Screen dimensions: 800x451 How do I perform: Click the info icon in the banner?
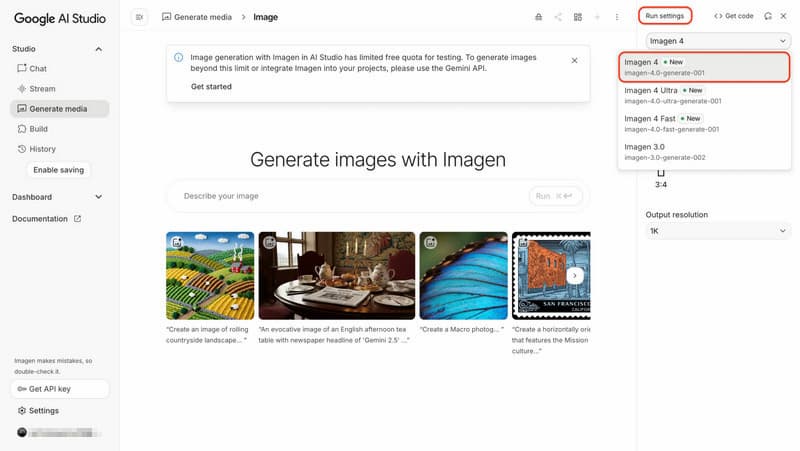point(179,57)
